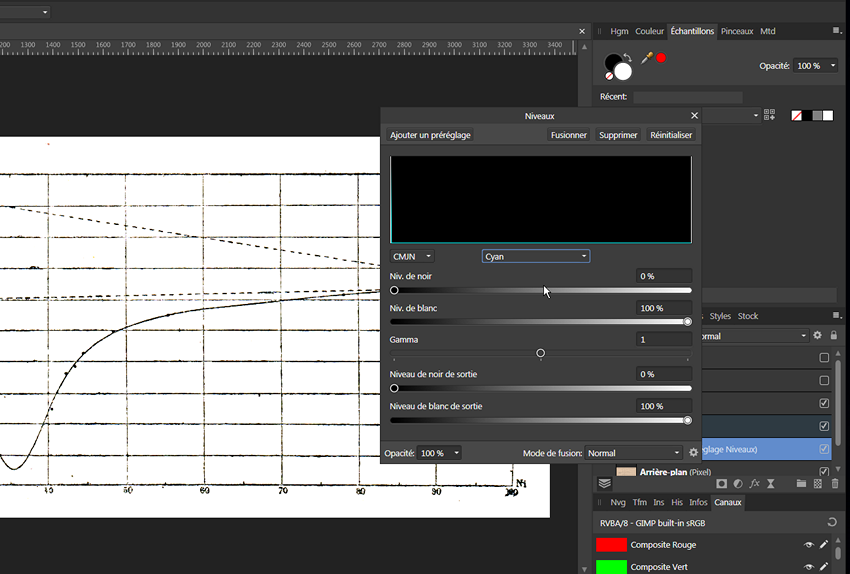850x574 pixels.
Task: Click the Gamma slider handle
Action: click(x=540, y=353)
